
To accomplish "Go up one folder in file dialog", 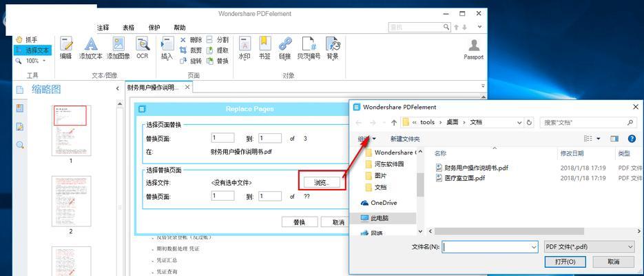I will tap(394, 123).
